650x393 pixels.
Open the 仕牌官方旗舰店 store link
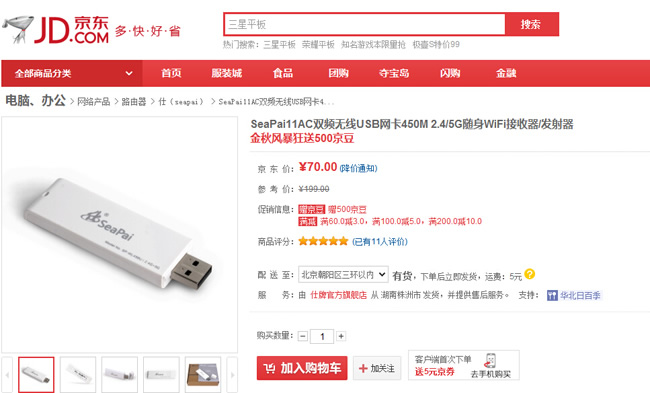338,295
